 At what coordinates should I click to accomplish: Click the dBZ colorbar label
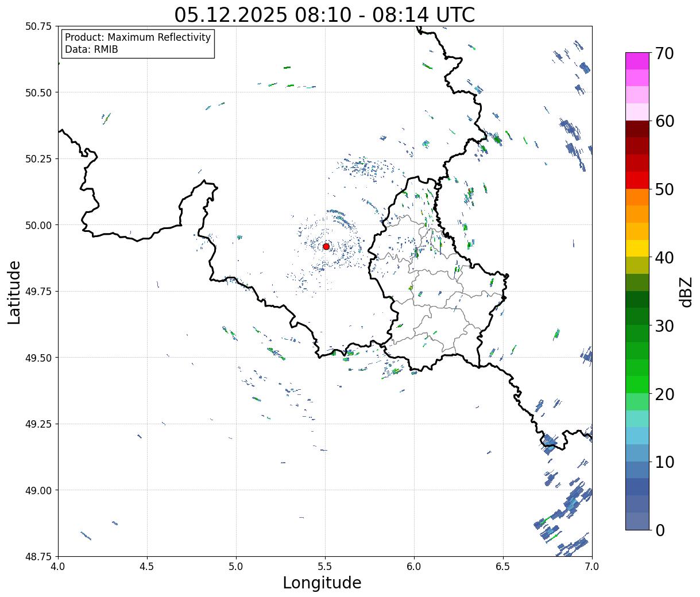click(x=686, y=292)
